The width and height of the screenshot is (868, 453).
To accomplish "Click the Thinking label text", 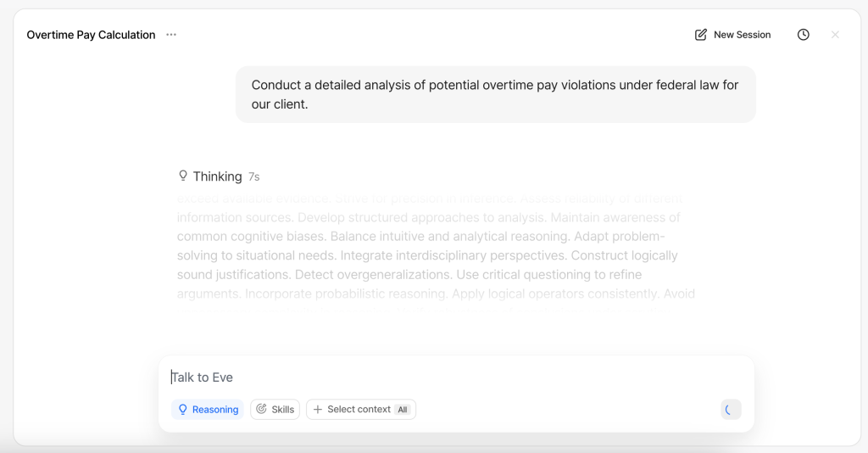I will 217,176.
